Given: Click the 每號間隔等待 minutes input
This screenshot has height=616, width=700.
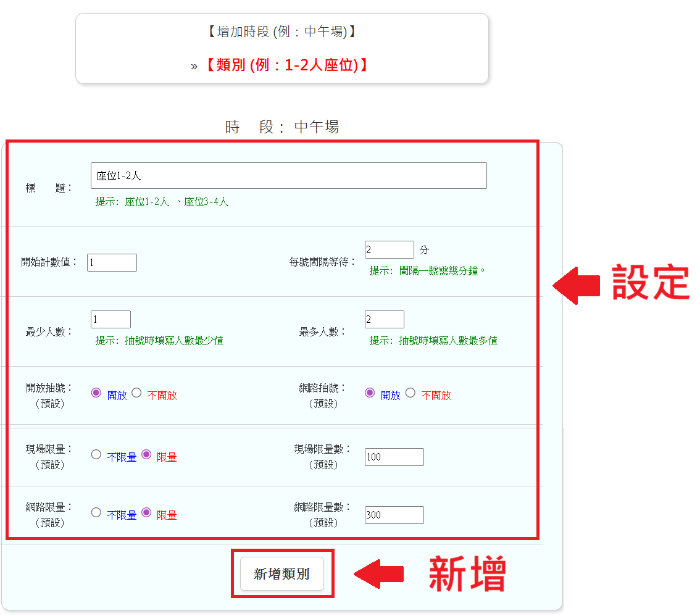Looking at the screenshot, I should [x=389, y=250].
